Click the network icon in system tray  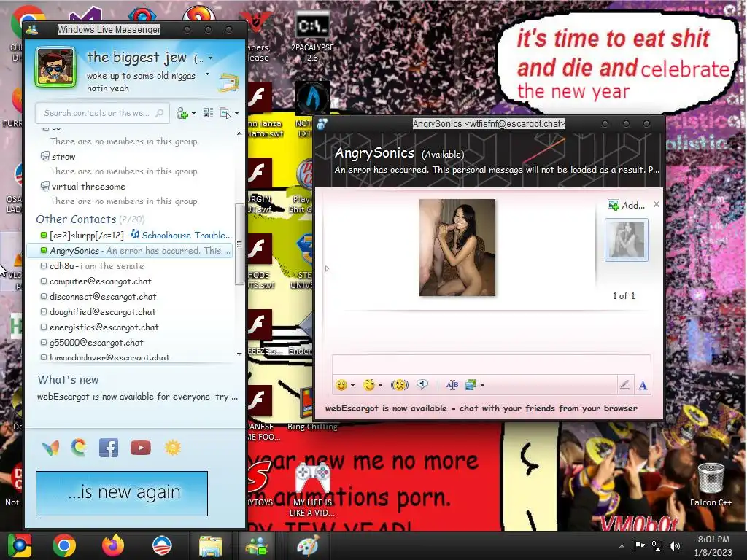tap(657, 545)
